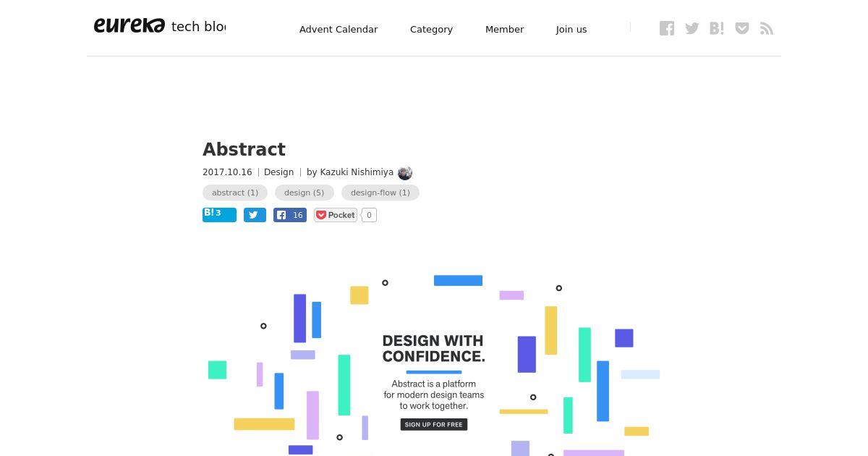Click Kazuki Nishimiya's avatar image
This screenshot has width=868, height=456.
(x=405, y=173)
